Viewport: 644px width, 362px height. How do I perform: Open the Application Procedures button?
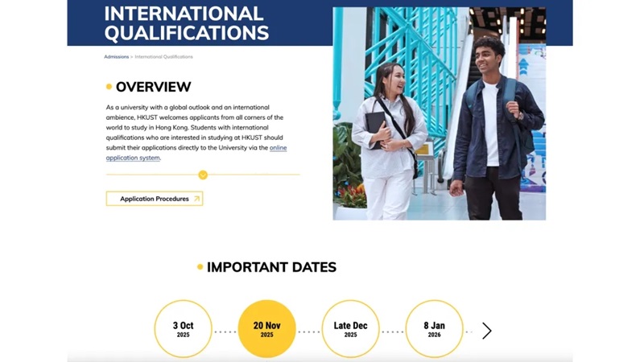click(155, 199)
